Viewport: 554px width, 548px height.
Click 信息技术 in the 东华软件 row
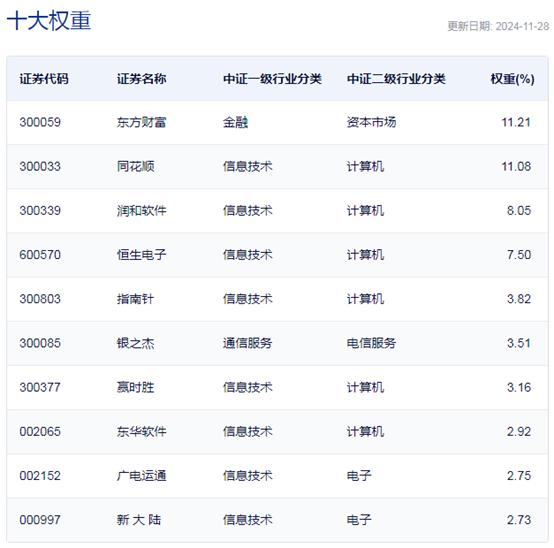point(247,431)
